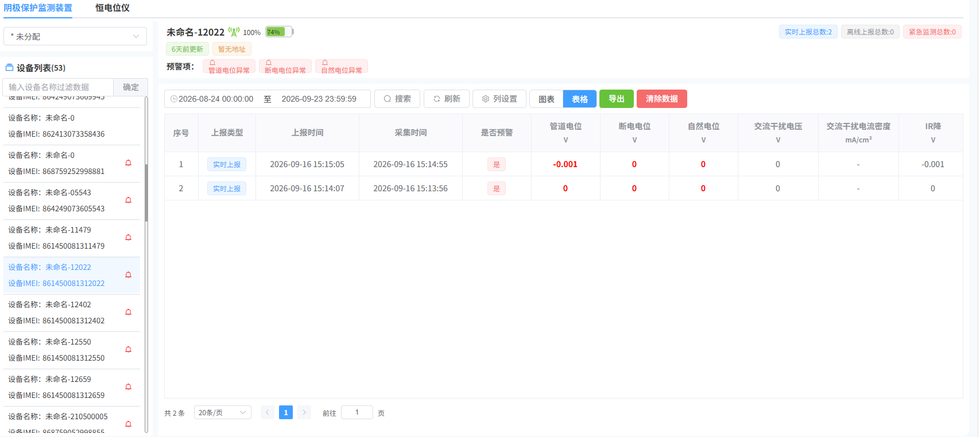This screenshot has width=980, height=437.
Task: Click alarm bell for device 未命名-12550
Action: (129, 350)
